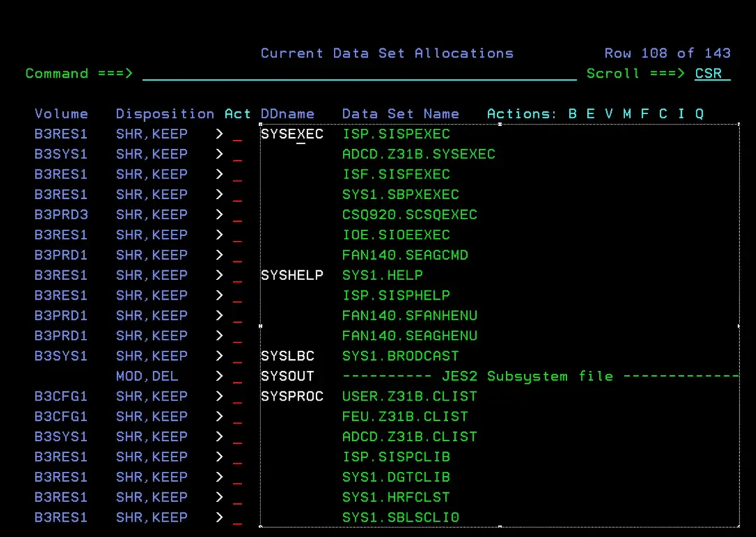Click volume B3CFG1 on USER.Z31B.CLIST row
Screen dimensions: 756x537
[x=61, y=396]
